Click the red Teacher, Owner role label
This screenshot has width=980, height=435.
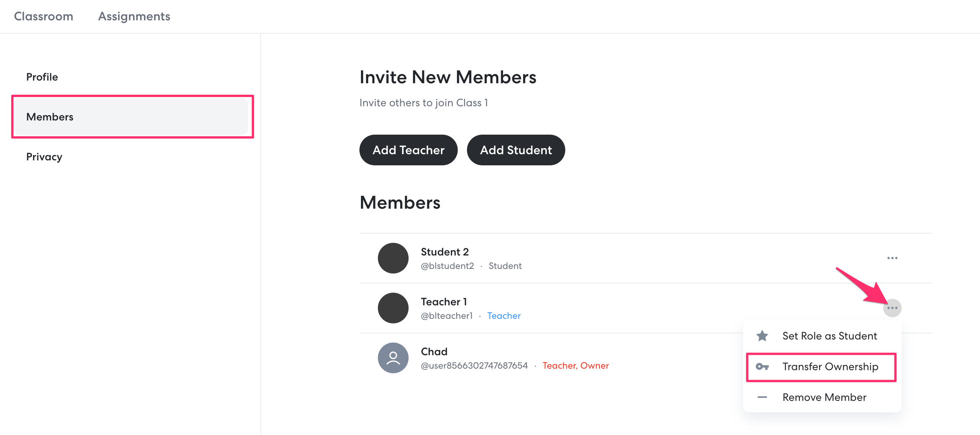click(x=576, y=366)
